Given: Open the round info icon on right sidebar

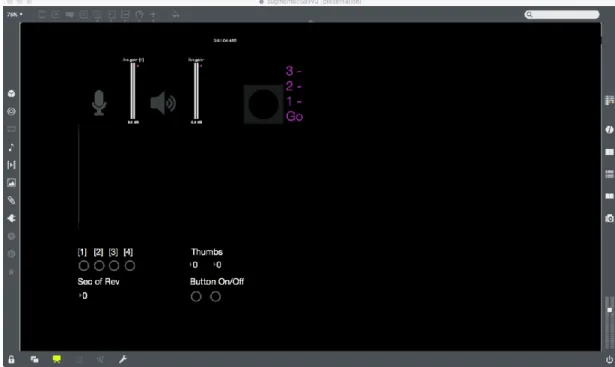Looking at the screenshot, I should tap(609, 130).
